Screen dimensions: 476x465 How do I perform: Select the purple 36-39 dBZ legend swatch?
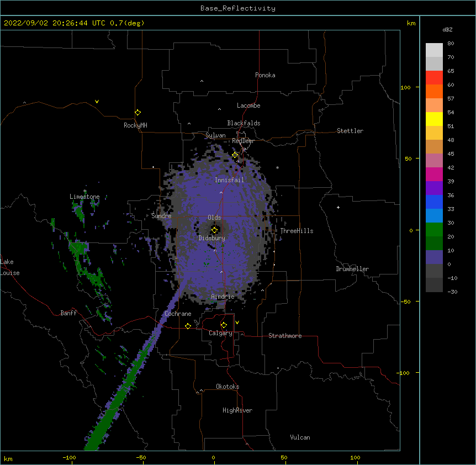click(x=434, y=188)
